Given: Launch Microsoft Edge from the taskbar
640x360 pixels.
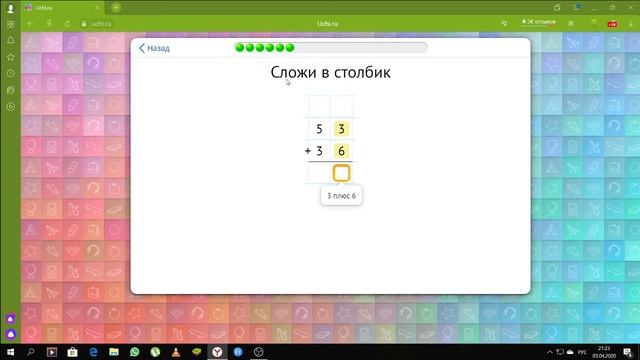Looking at the screenshot, I should (x=93, y=352).
